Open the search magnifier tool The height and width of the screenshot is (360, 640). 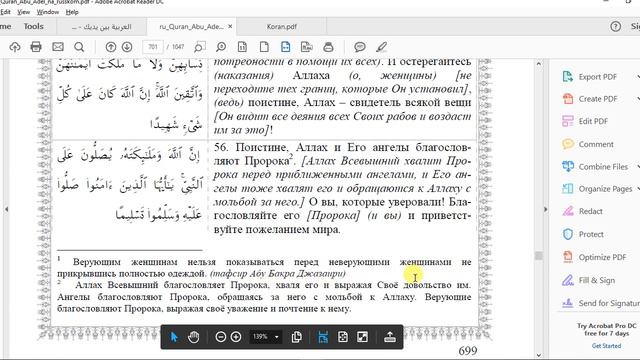tap(79, 47)
